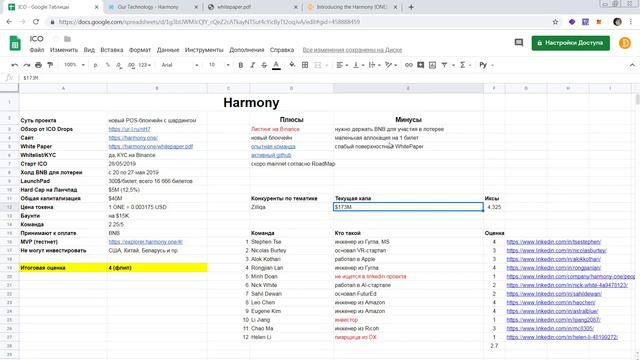Image resolution: width=640 pixels, height=360 pixels.
Task: Open the Данные menu
Action: pos(168,50)
